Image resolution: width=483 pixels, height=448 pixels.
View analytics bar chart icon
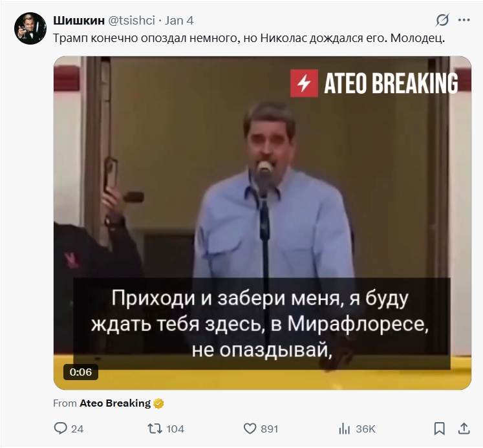[x=345, y=429]
